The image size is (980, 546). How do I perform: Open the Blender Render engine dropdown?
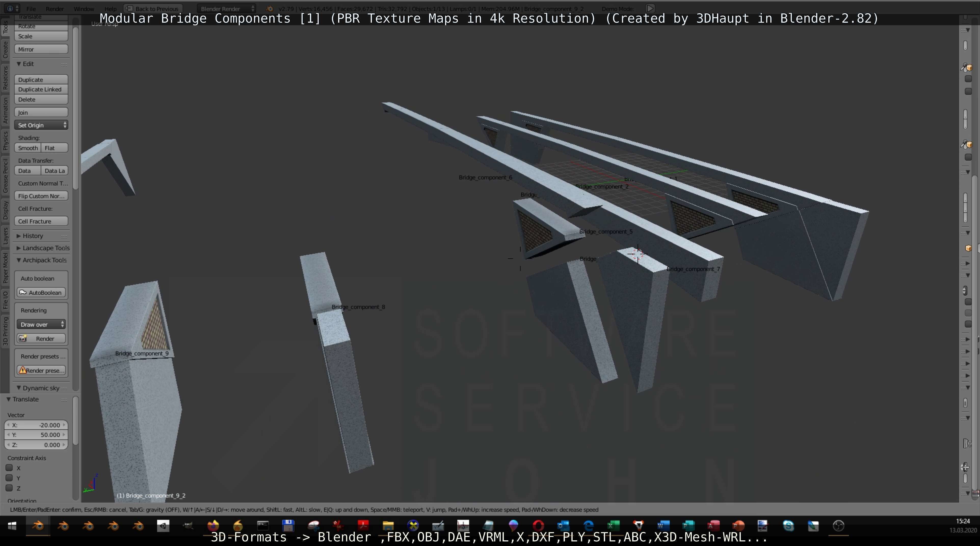(x=227, y=8)
